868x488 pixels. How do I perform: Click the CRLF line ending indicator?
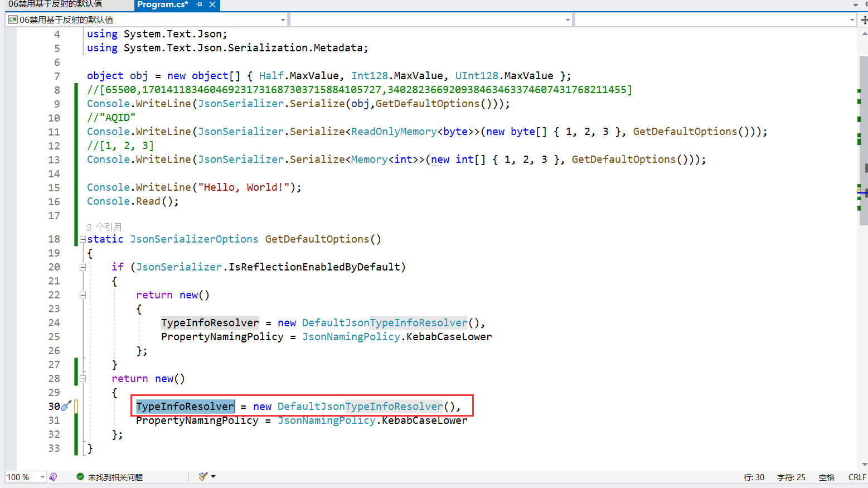tap(857, 477)
